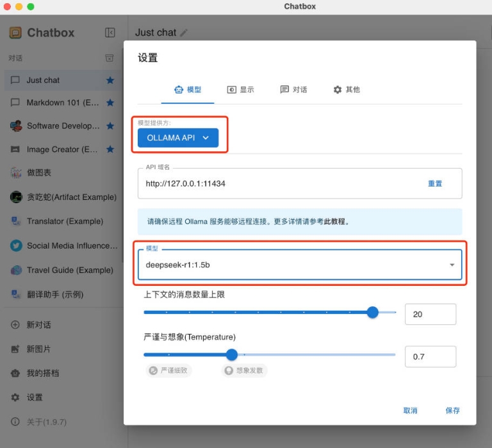This screenshot has height=448, width=492.
Task: Unstar the Markdown 101 conversation
Action: (110, 103)
